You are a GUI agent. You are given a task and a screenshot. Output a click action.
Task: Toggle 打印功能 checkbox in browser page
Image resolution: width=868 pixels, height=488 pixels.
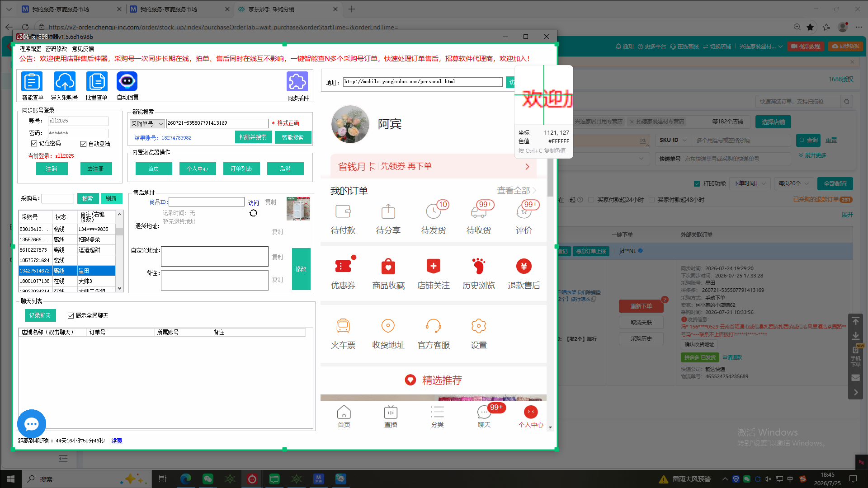(697, 183)
